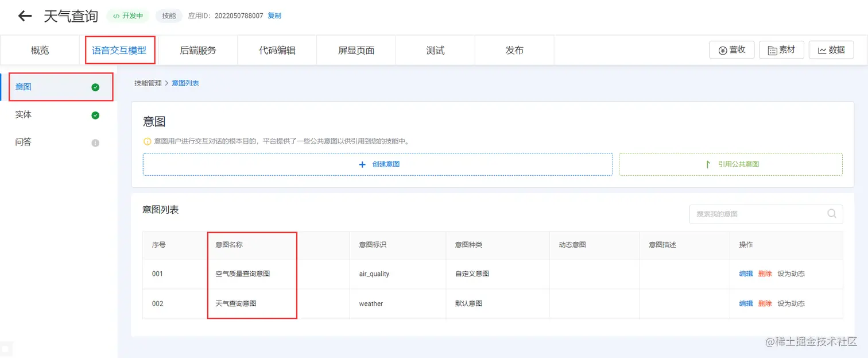This screenshot has height=358, width=868.
Task: Go back using the left arrow icon
Action: [x=25, y=16]
